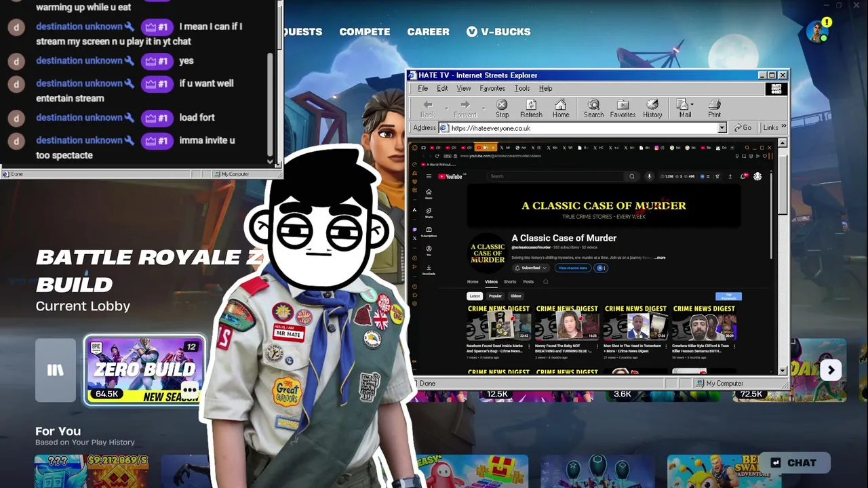Activate YouTube voice search microphone

click(x=649, y=176)
